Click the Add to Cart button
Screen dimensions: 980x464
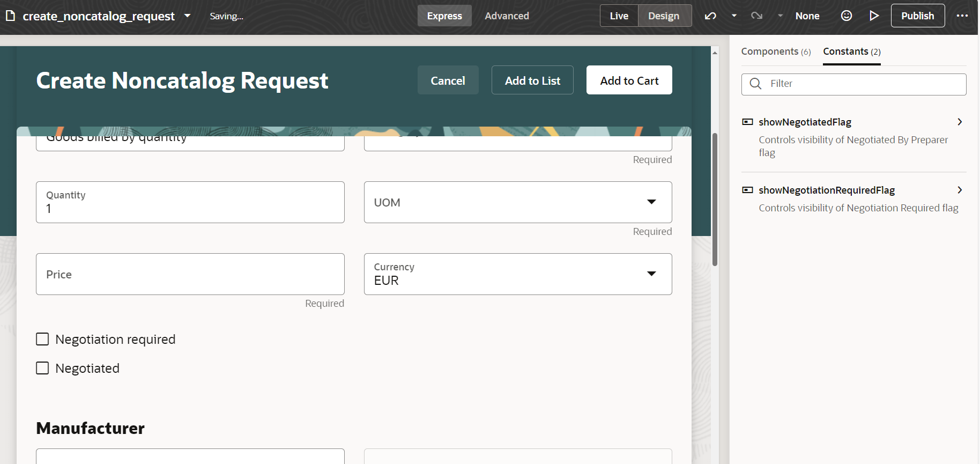tap(629, 80)
